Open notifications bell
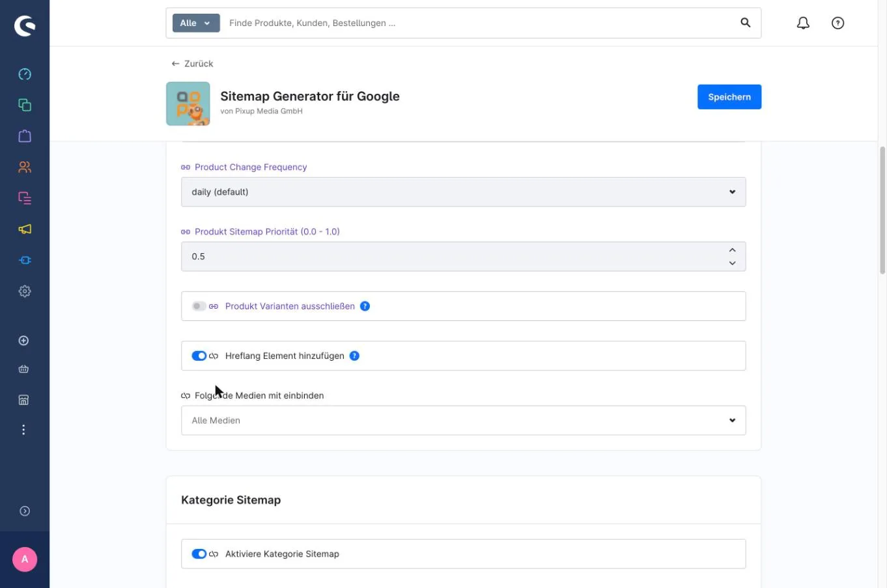 tap(803, 23)
